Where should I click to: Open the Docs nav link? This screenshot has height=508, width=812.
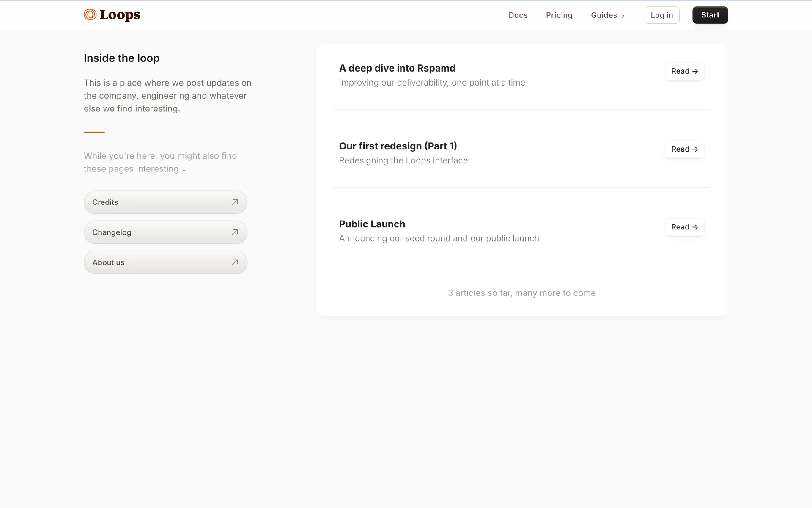[518, 15]
